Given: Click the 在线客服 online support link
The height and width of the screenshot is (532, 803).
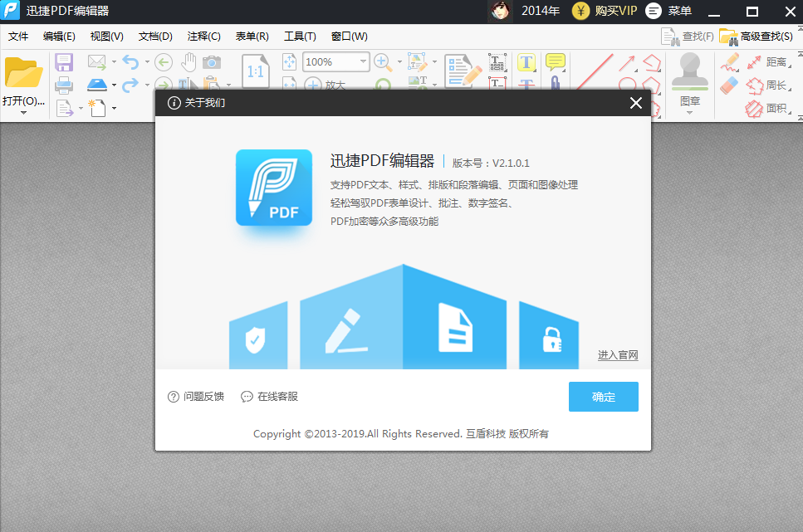Looking at the screenshot, I should tap(269, 397).
